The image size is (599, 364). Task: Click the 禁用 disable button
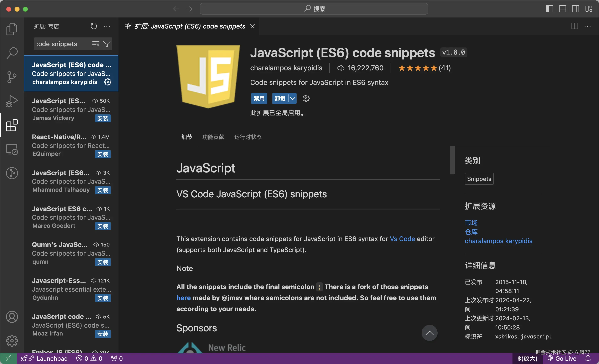(x=259, y=98)
